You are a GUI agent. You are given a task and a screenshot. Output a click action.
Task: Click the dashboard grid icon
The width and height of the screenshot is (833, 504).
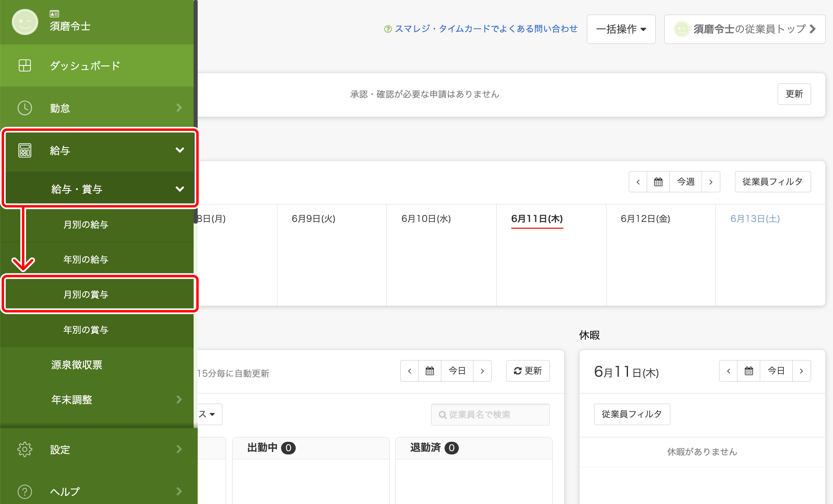[x=25, y=65]
